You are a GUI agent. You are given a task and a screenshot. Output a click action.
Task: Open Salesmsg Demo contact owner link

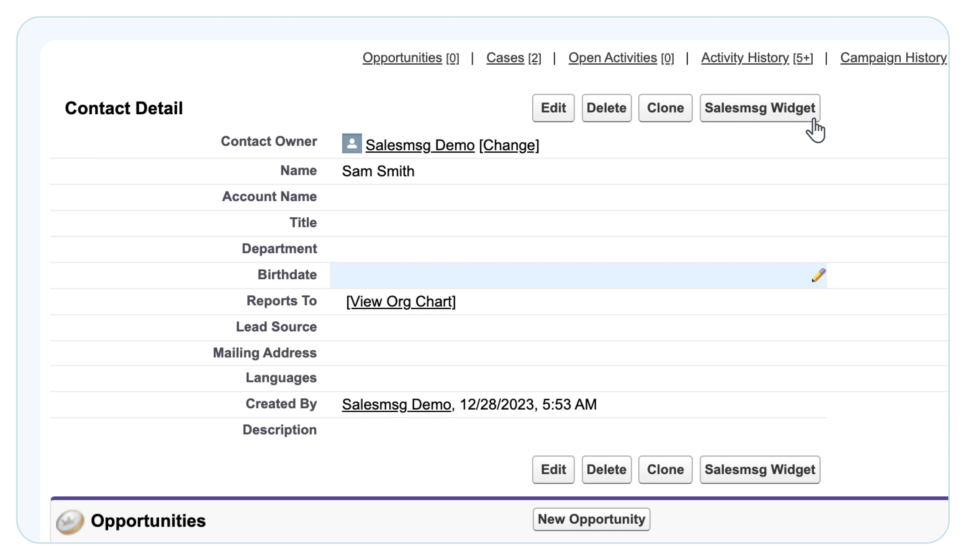pos(420,145)
